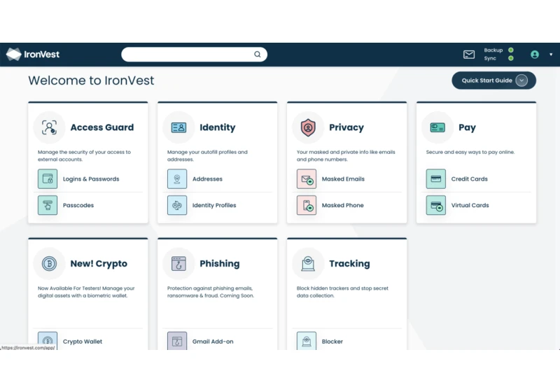Click the Access Guard face-scan icon
Screen dimensions: 560x392
(49, 127)
